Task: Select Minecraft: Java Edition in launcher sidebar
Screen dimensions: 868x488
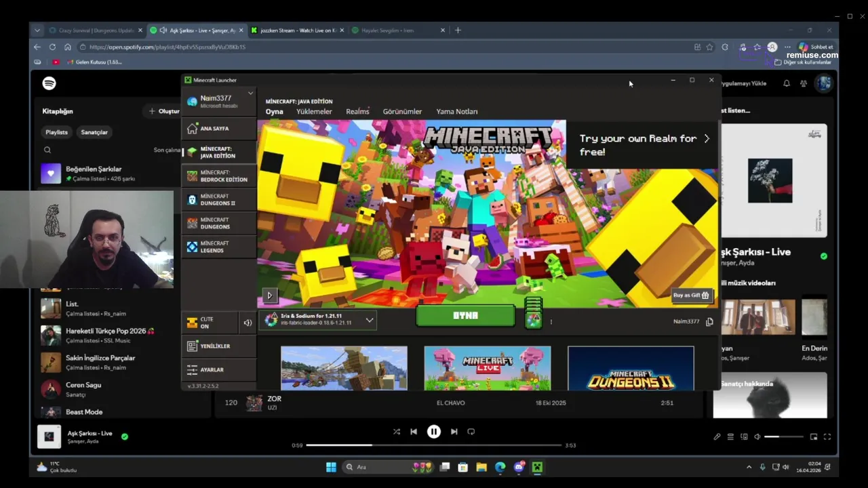Action: click(218, 152)
